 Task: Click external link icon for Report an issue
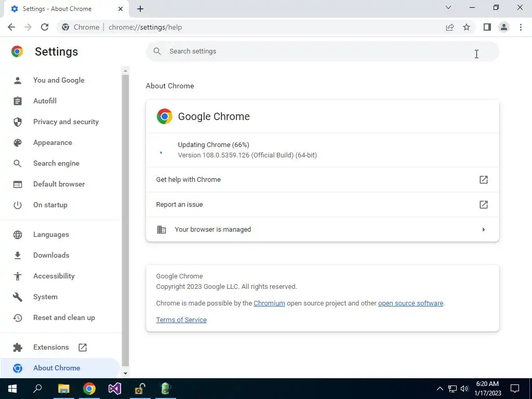click(484, 205)
